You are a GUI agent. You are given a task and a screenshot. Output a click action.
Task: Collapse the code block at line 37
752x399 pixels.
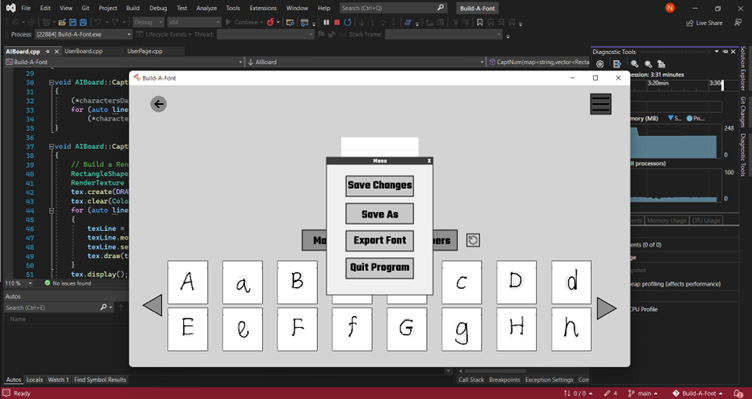(51, 146)
